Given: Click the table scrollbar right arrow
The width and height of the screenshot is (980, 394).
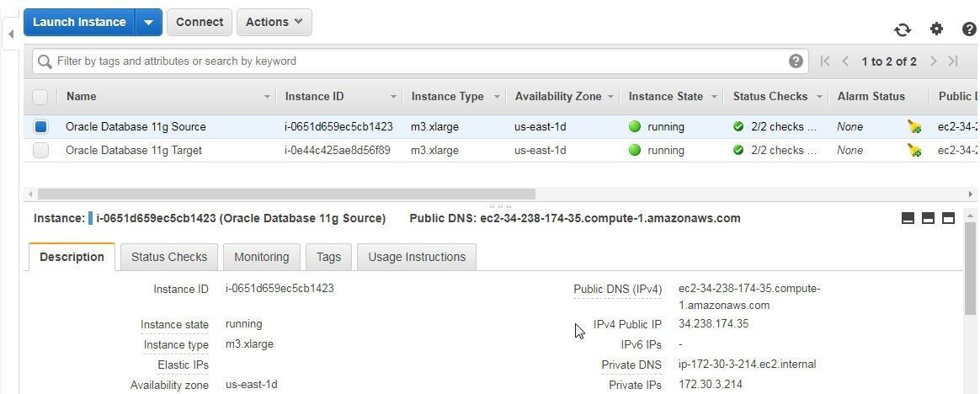Looking at the screenshot, I should tap(970, 194).
